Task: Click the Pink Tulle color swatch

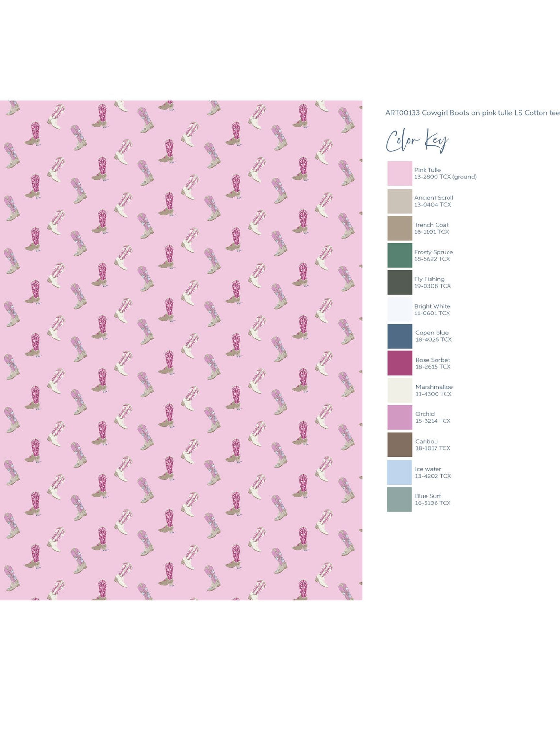Action: [x=399, y=173]
